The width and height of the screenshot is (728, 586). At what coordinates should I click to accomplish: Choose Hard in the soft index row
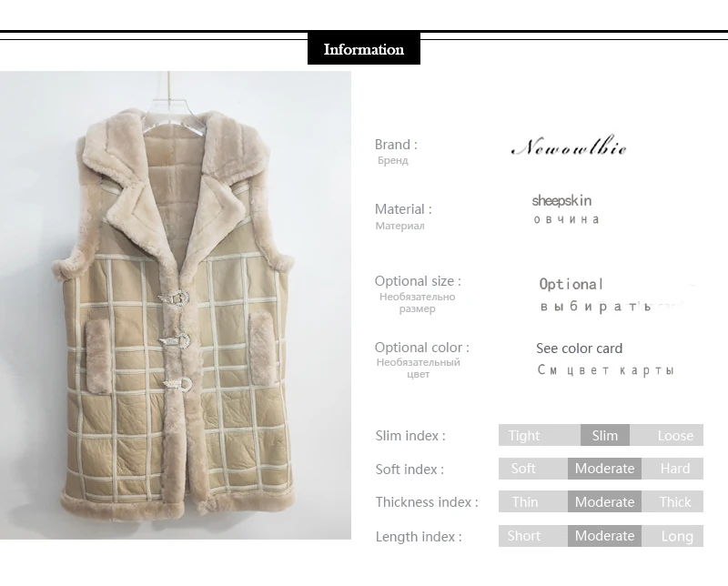coord(672,469)
